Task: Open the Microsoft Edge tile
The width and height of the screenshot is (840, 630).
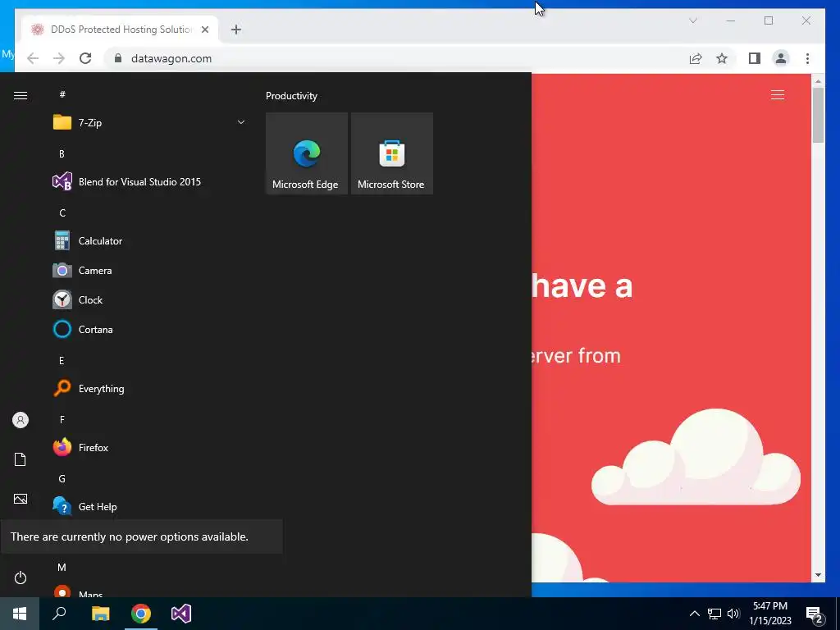Action: [x=307, y=153]
